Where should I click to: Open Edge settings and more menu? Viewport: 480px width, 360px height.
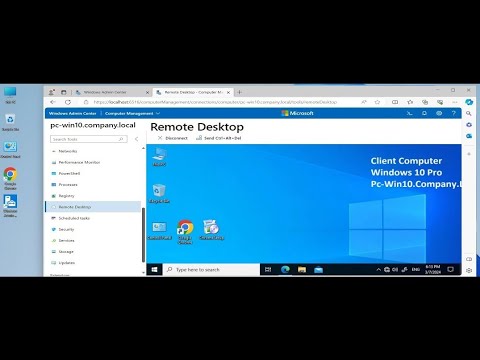tap(455, 102)
